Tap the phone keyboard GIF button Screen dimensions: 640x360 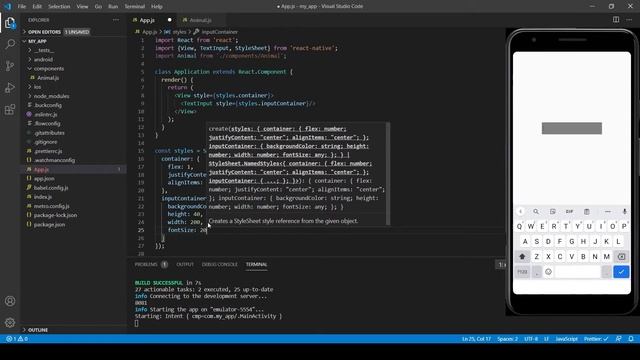[569, 211]
